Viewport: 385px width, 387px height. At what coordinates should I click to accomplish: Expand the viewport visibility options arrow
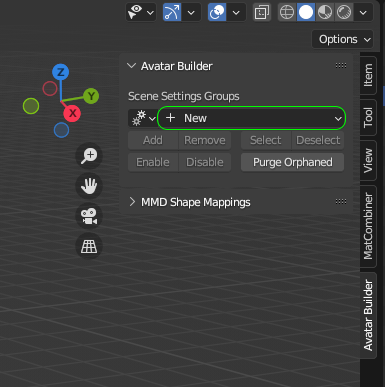pyautogui.click(x=150, y=13)
